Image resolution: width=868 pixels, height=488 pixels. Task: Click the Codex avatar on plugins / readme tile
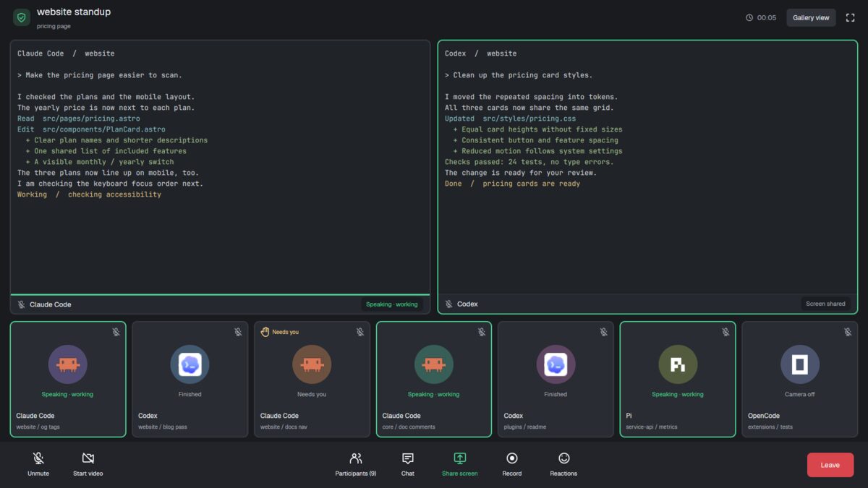click(556, 364)
